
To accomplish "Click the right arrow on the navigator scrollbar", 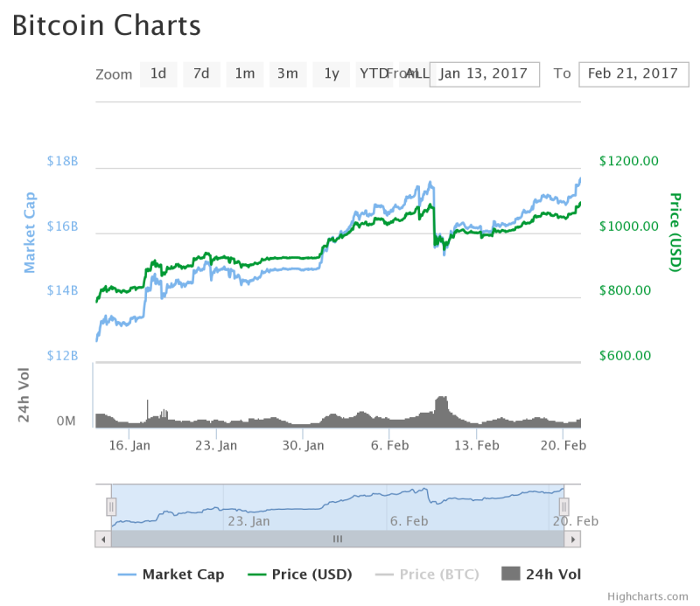I will tap(572, 539).
